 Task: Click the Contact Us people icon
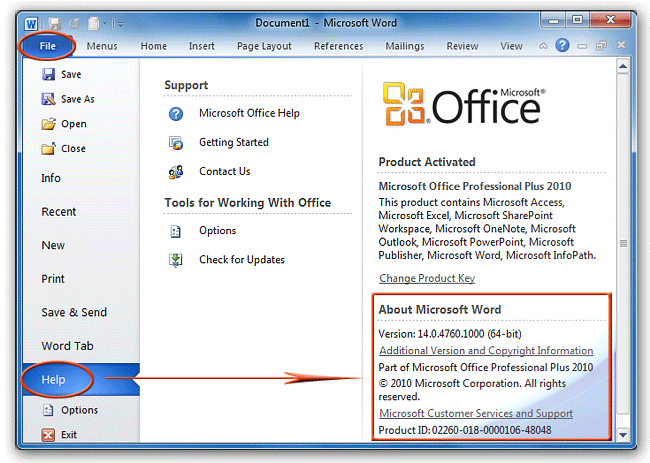[x=176, y=172]
